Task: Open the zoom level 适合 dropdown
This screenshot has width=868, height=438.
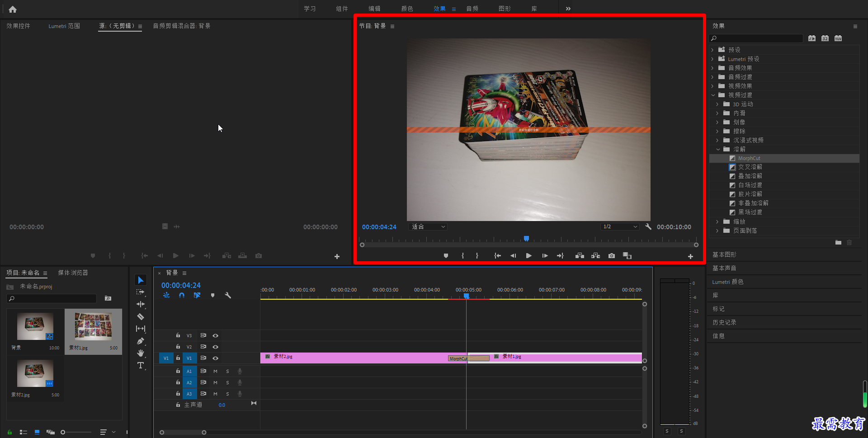Action: (x=428, y=227)
